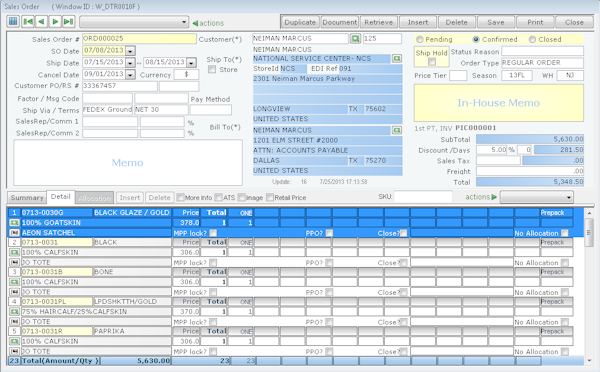Select the Pending status radio button
The width and height of the screenshot is (600, 372).
420,39
